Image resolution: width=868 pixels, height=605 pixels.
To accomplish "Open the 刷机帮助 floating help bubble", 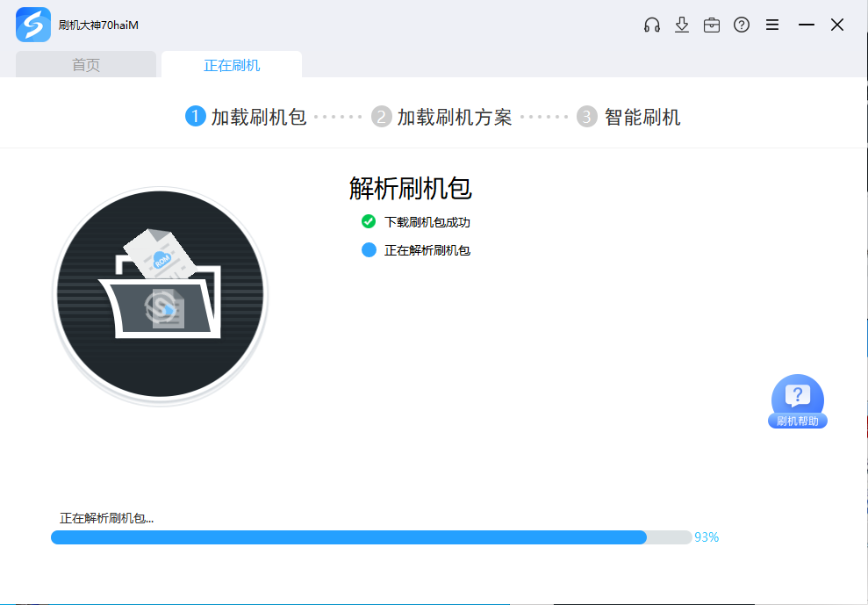I will (x=797, y=402).
